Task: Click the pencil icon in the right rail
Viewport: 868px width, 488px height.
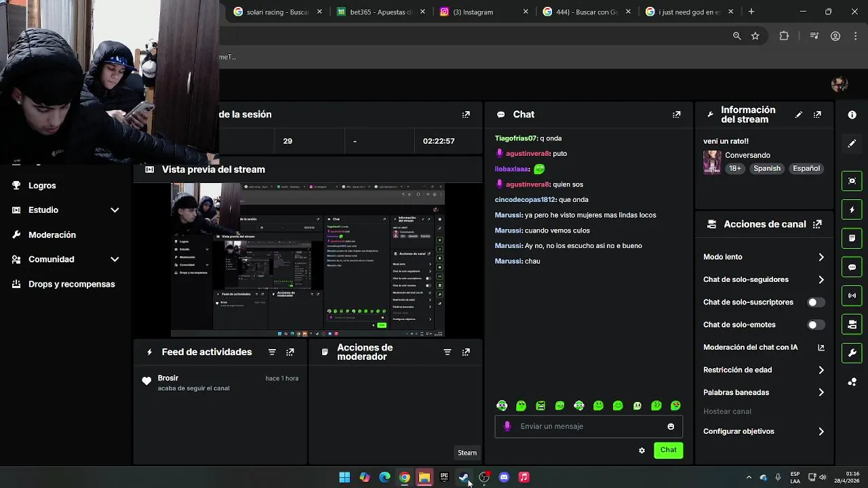Action: click(x=852, y=143)
